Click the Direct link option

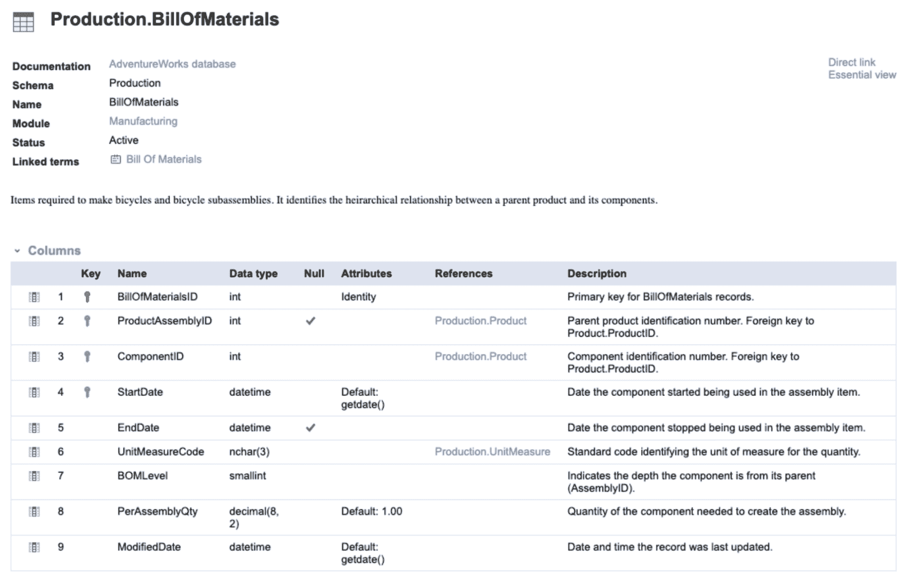pos(851,62)
